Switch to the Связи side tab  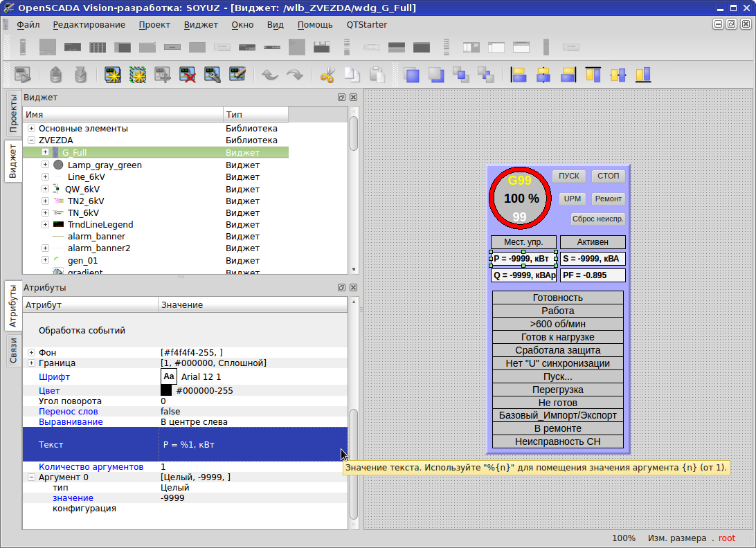pyautogui.click(x=12, y=351)
